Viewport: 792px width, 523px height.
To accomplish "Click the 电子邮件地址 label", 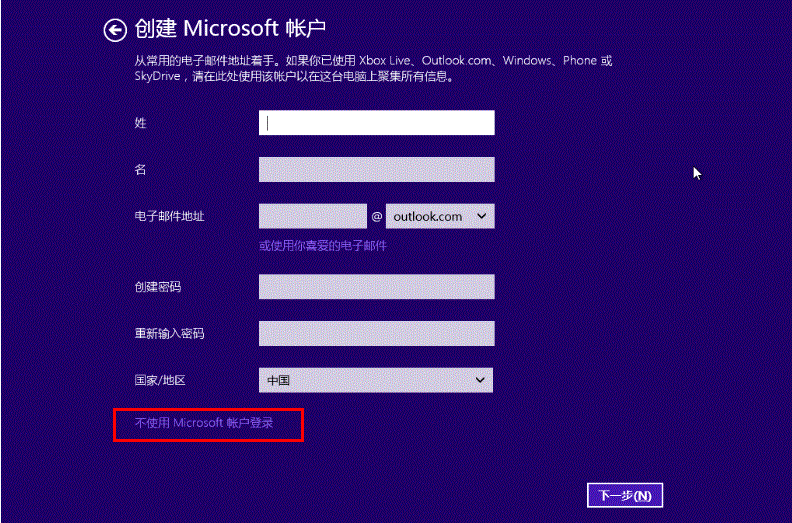I will coord(169,217).
